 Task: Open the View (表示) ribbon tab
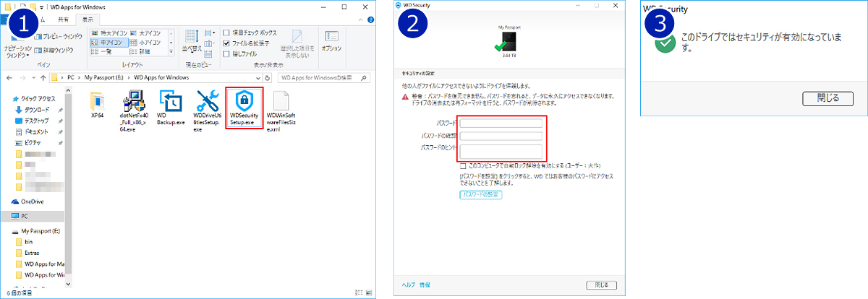88,19
